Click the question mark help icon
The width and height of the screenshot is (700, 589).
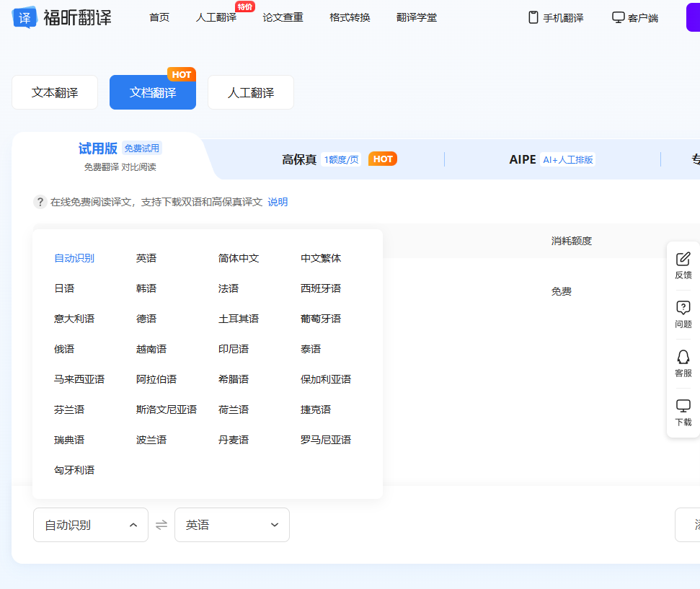[40, 202]
